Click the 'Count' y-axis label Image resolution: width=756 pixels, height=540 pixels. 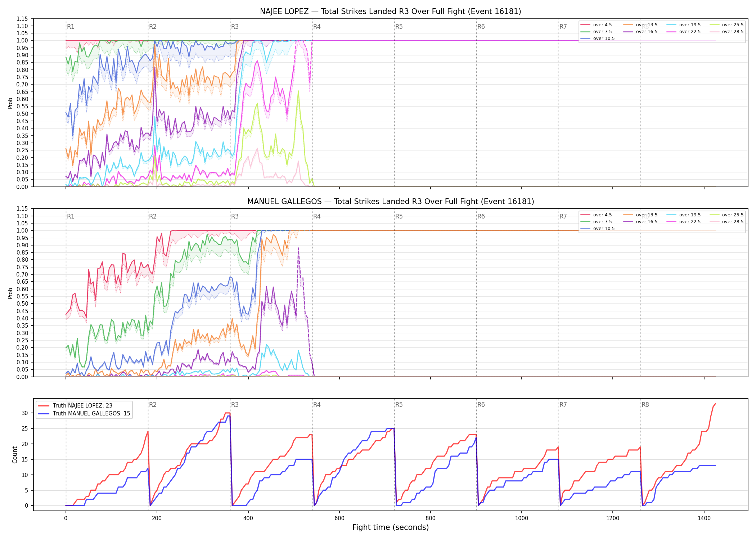(x=15, y=455)
